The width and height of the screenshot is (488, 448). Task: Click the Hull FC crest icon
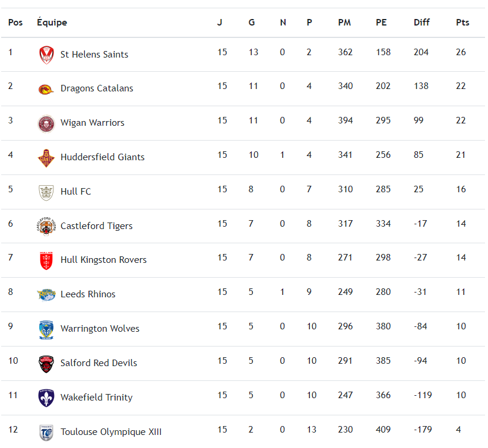click(46, 192)
